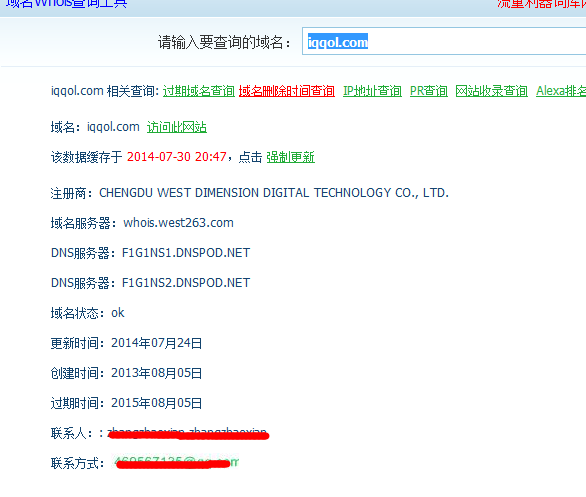Click the redacted contact email link
Viewport: 586px width, 497px height.
(176, 463)
